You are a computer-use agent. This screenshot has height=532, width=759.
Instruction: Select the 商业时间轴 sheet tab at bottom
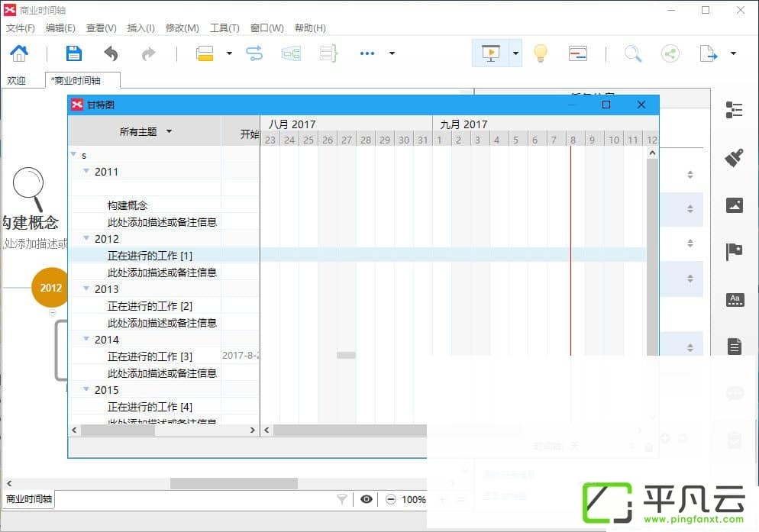[29, 499]
